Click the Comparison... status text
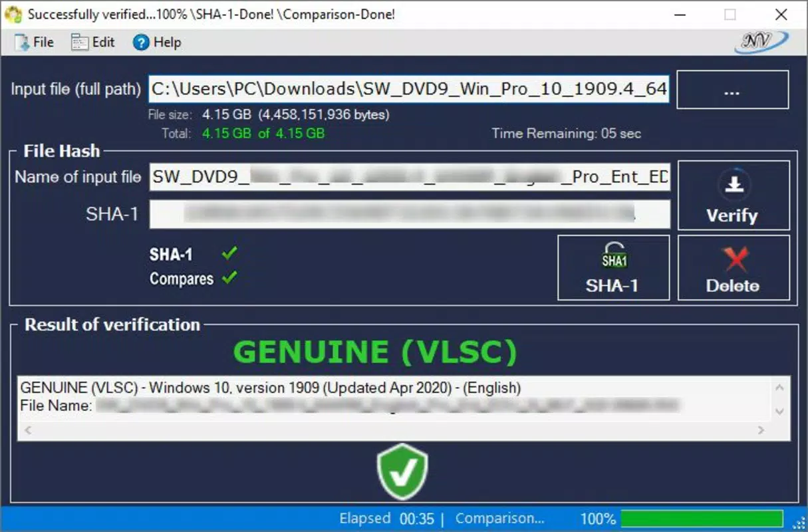This screenshot has height=532, width=808. coord(499,519)
